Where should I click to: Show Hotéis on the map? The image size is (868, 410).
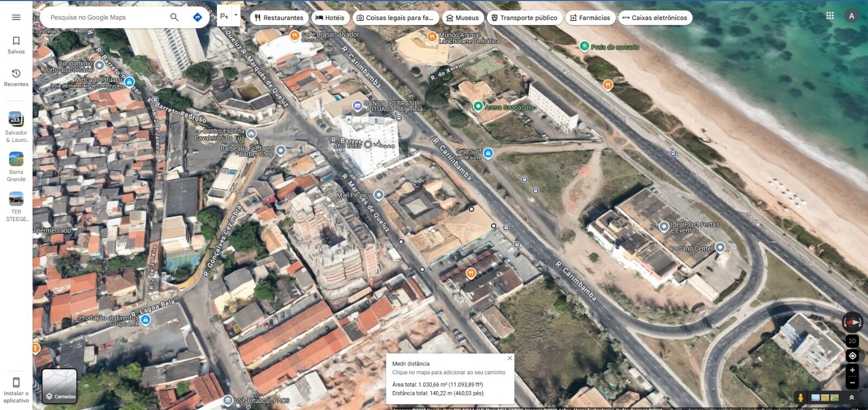click(x=330, y=18)
